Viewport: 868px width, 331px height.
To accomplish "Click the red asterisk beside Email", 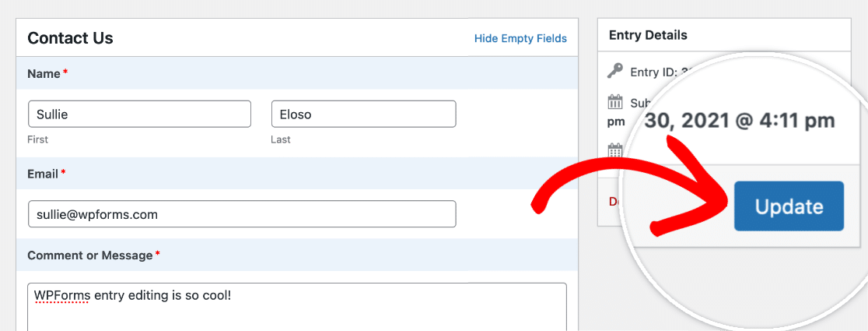I will pos(63,174).
